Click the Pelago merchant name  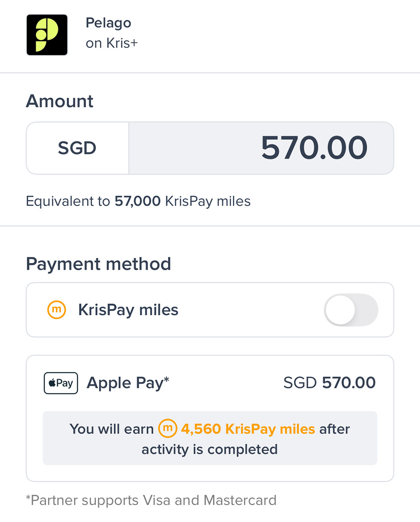[x=108, y=23]
